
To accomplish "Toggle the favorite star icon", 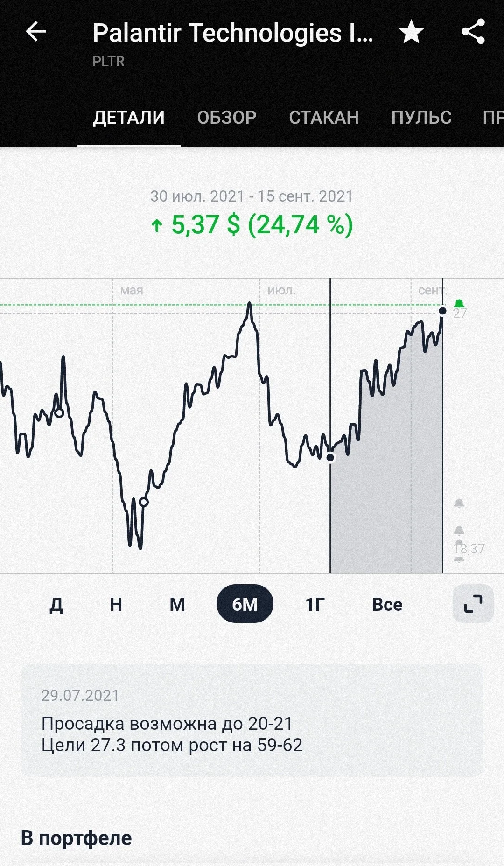I will [411, 32].
